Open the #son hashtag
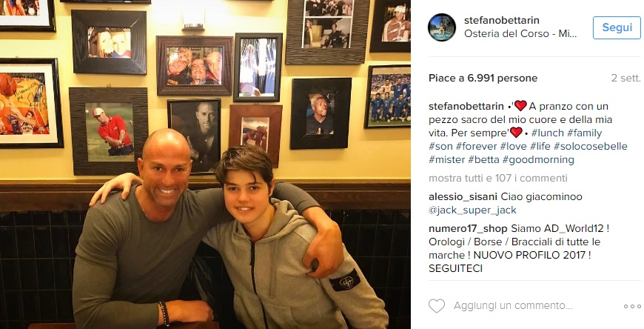Screen dimensions: 644x329 tap(440, 147)
